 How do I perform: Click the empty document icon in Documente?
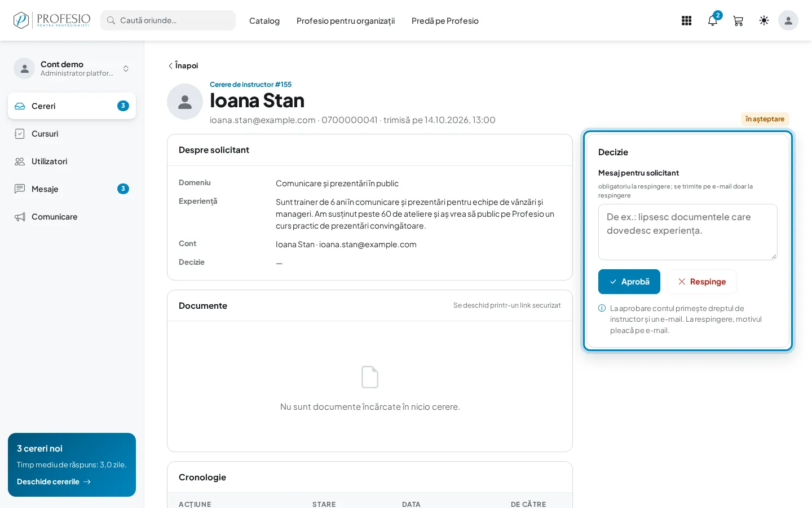[x=370, y=377]
